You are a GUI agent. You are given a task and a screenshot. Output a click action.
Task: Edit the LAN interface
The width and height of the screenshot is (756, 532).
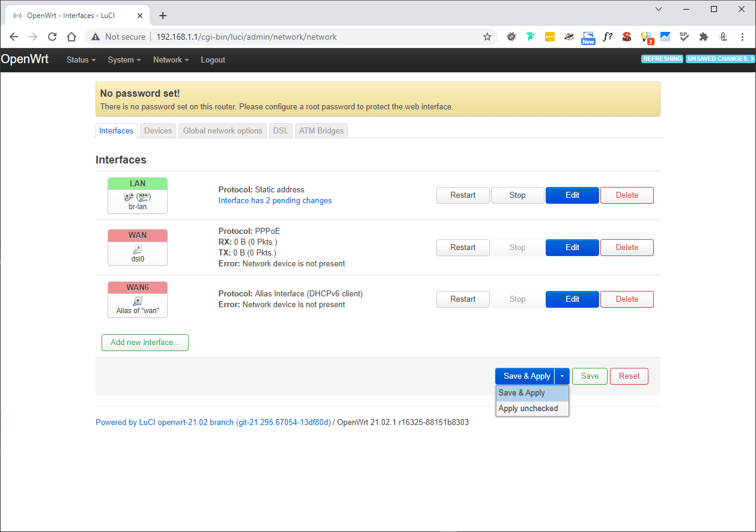pyautogui.click(x=572, y=195)
